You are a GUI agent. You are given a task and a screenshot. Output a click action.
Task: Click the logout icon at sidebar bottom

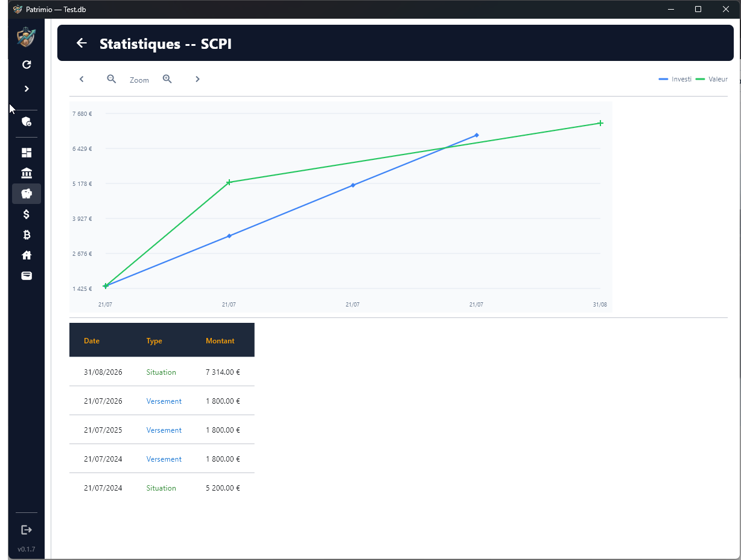[x=27, y=530]
